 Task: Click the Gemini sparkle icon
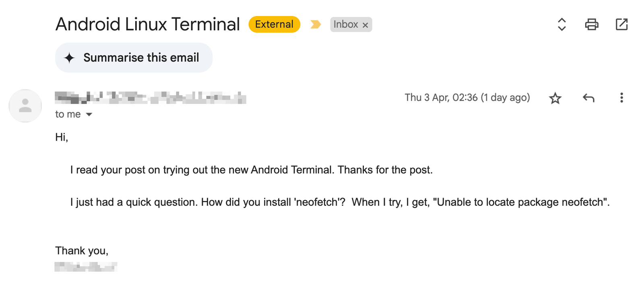coord(69,57)
